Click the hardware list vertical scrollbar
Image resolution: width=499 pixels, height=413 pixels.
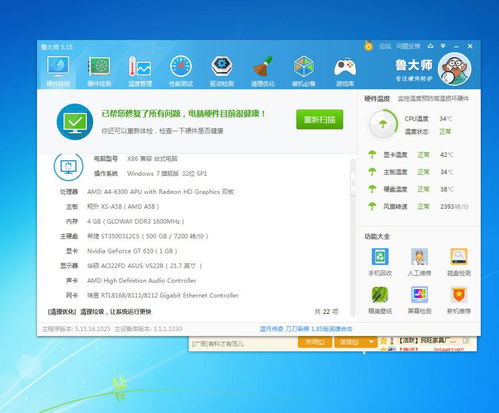click(353, 237)
